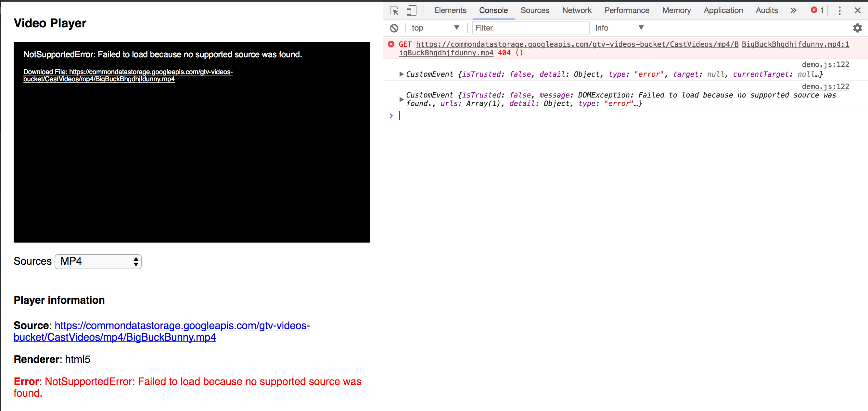The image size is (868, 411).
Task: Toggle the device toolbar icon
Action: pos(412,10)
